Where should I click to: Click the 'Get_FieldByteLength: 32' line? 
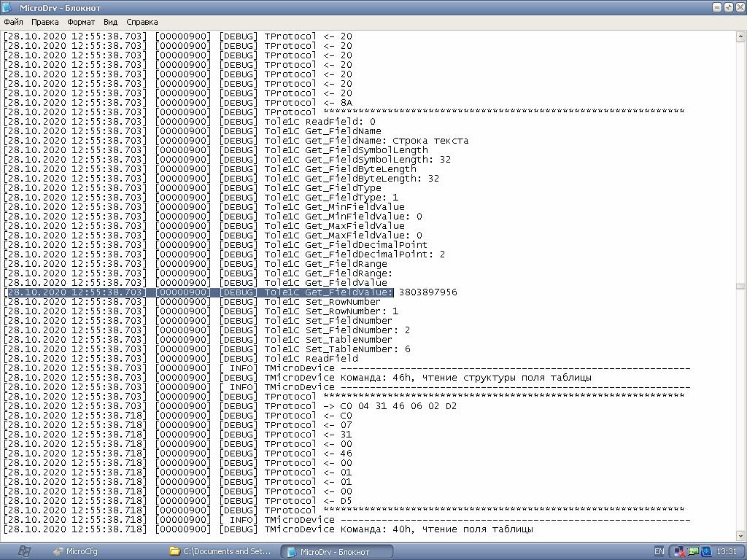pos(222,179)
